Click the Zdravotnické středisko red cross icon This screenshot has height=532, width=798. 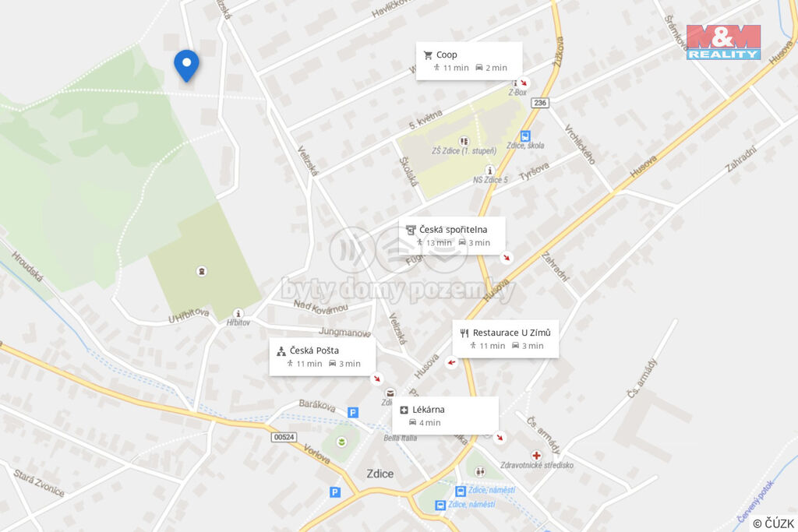pyautogui.click(x=536, y=455)
